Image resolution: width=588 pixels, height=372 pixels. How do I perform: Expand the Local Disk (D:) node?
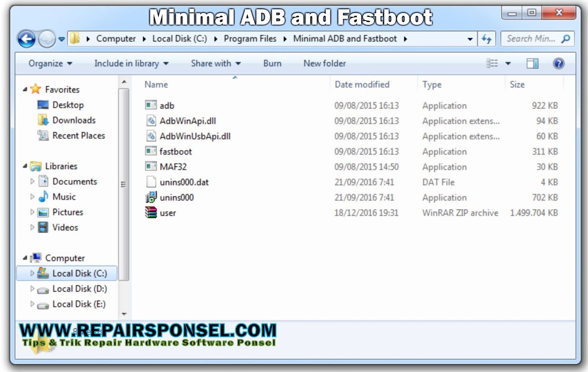[x=32, y=289]
